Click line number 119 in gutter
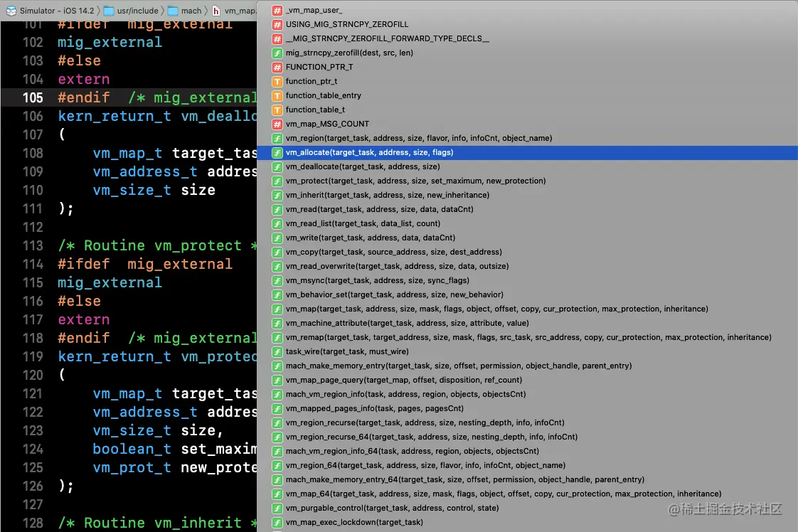798x532 pixels. point(33,357)
